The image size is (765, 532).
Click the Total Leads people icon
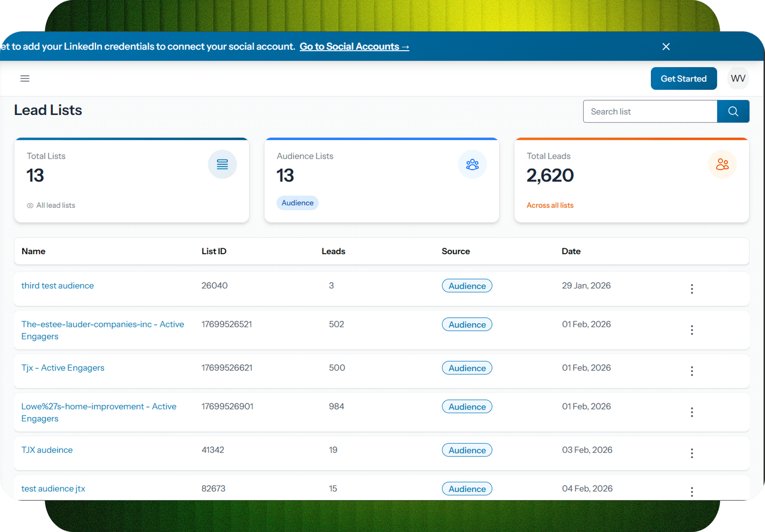point(722,164)
